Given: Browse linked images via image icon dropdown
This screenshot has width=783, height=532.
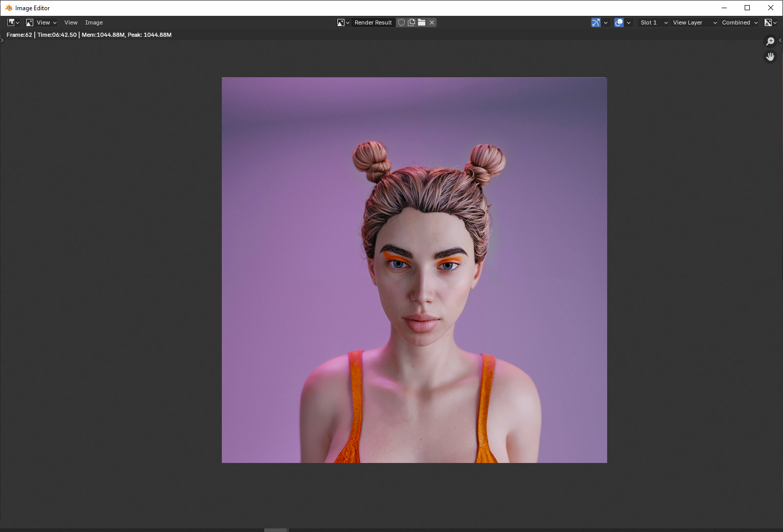Looking at the screenshot, I should pyautogui.click(x=343, y=22).
